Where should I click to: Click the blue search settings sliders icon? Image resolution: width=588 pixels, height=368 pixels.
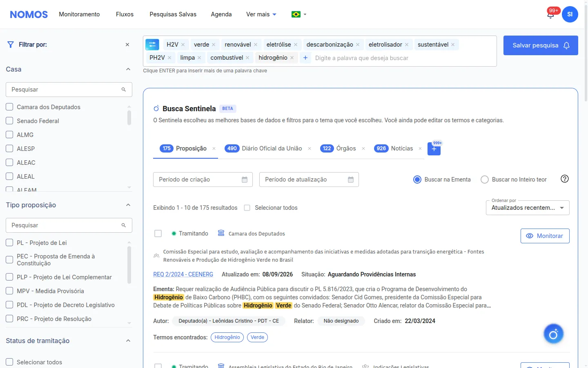coord(152,45)
